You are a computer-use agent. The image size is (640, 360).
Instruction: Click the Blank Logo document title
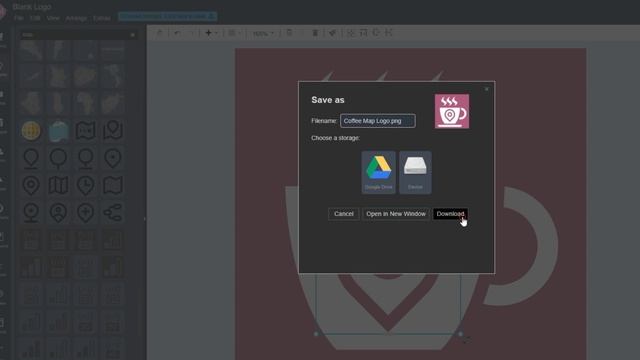(x=32, y=7)
